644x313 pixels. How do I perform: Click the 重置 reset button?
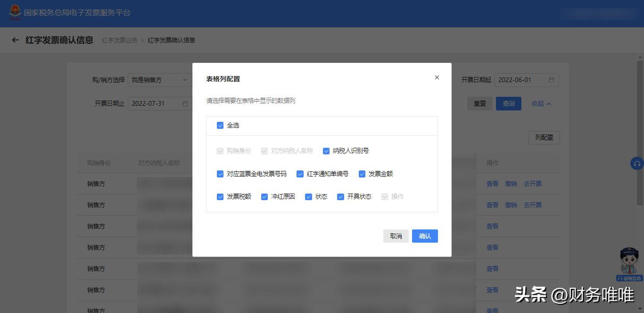pyautogui.click(x=479, y=103)
